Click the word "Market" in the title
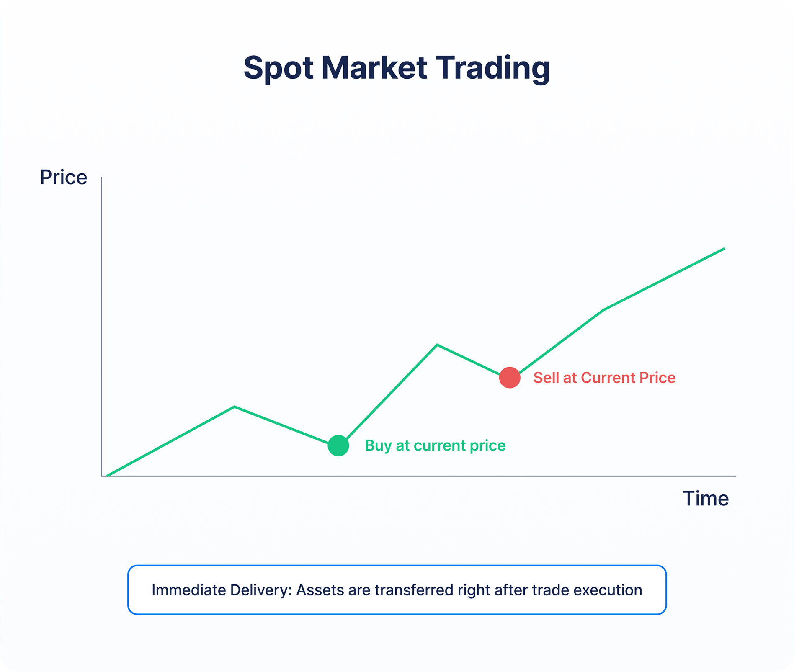 tap(374, 68)
